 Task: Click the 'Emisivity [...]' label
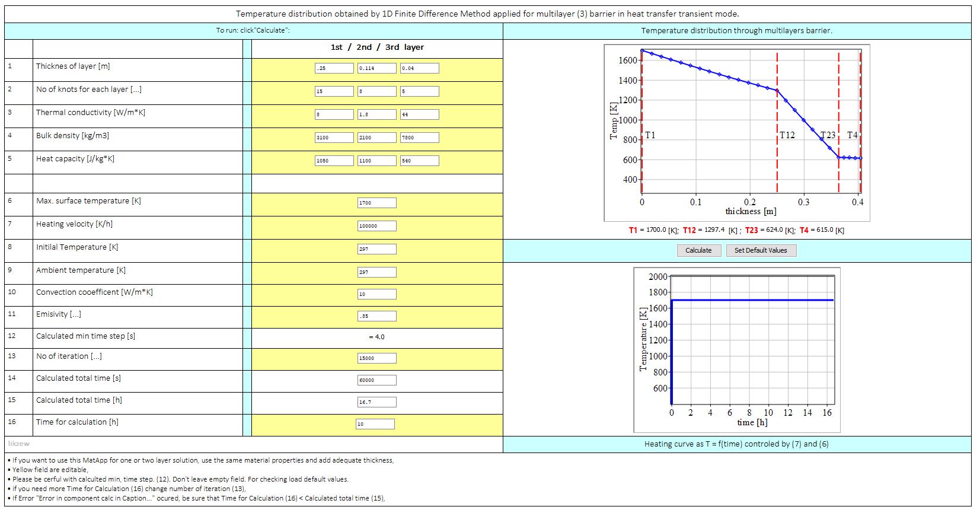(59, 314)
